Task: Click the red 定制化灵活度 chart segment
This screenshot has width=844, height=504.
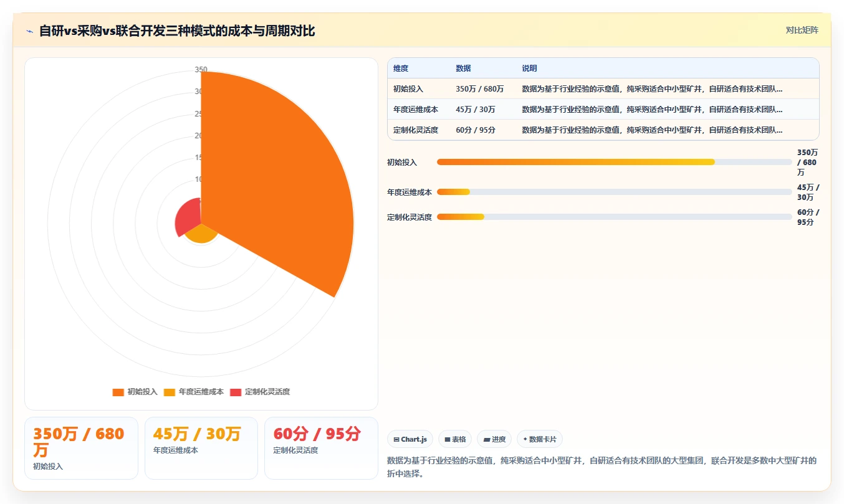Action: pyautogui.click(x=187, y=218)
